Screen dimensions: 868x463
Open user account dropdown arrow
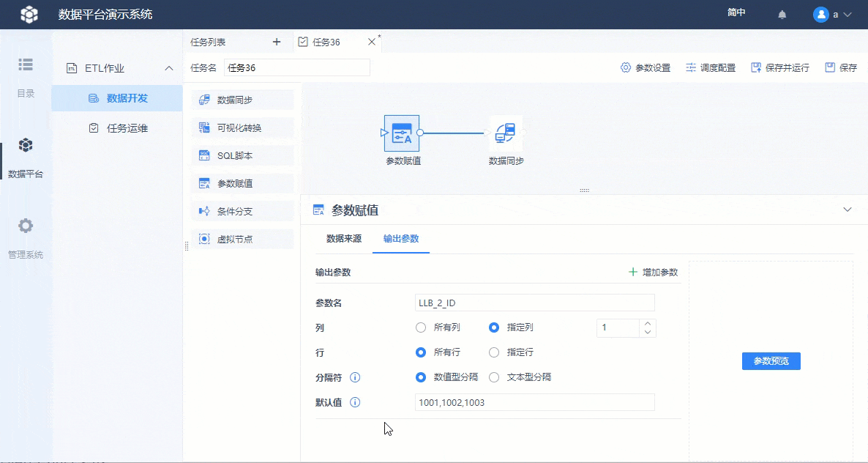(847, 15)
